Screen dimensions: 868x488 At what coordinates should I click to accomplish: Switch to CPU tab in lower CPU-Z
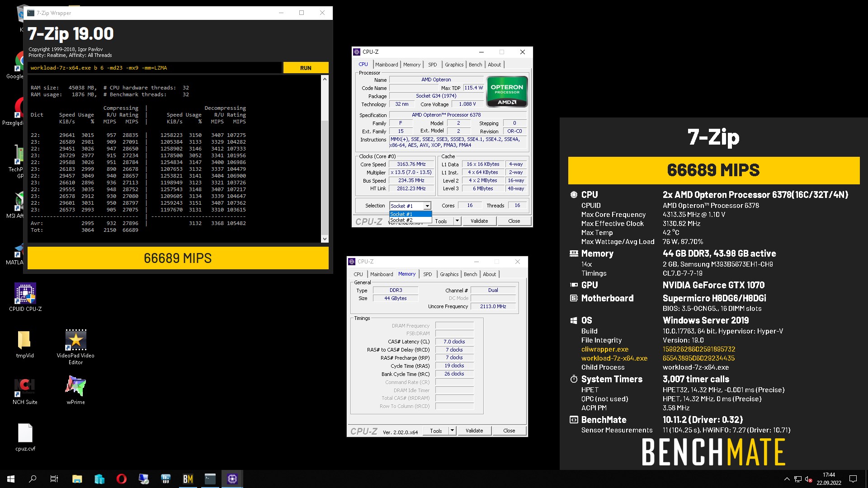pos(358,274)
